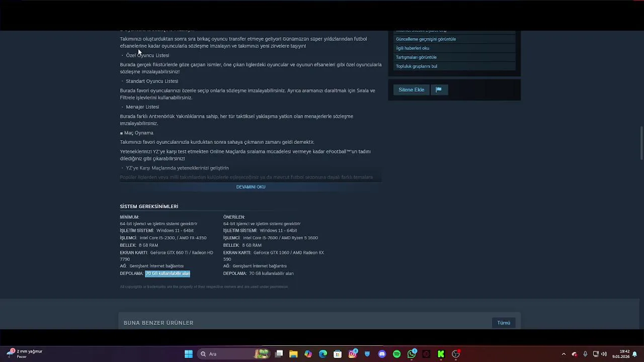This screenshot has width=644, height=362.
Task: Open Tartışmaları görüntüle link
Action: 416,57
